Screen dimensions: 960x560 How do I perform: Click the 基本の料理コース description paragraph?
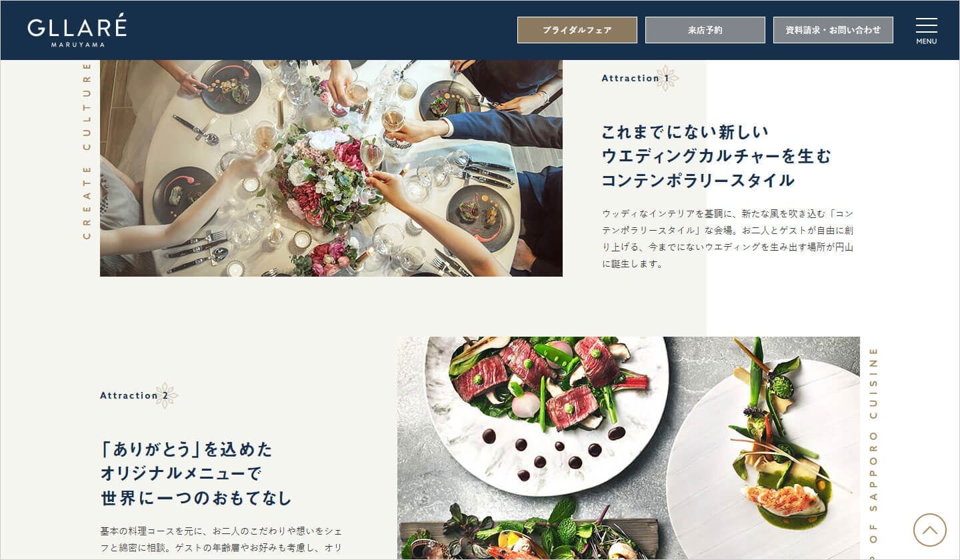221,539
